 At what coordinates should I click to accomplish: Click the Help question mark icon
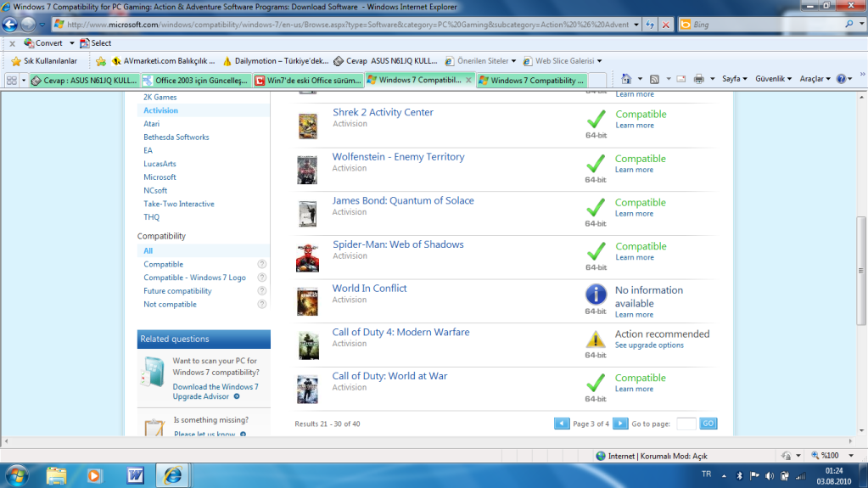[841, 79]
